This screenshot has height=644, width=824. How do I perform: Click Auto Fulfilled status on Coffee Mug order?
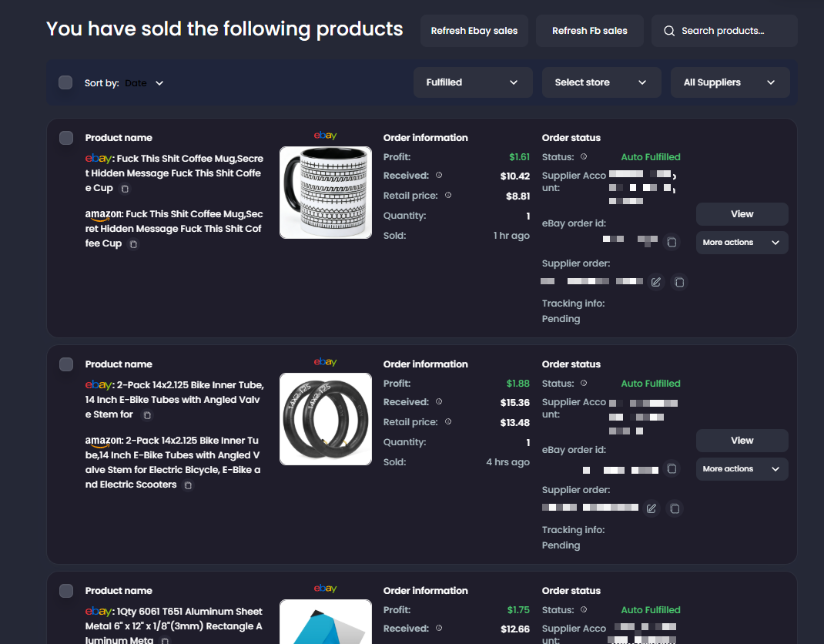[651, 156]
